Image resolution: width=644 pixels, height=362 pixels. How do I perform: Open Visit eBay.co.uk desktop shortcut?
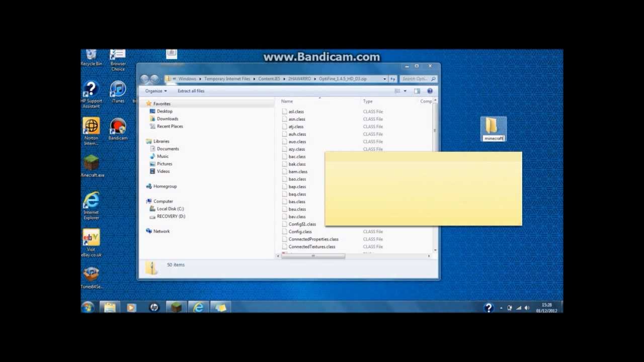click(91, 243)
